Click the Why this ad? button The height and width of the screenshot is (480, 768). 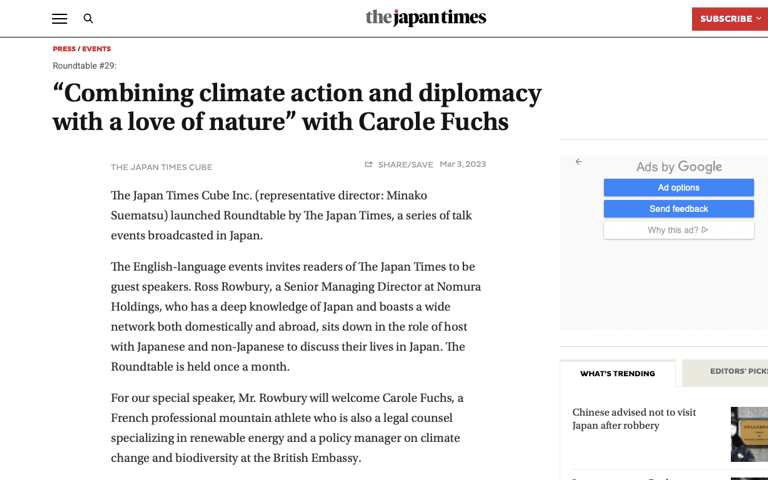click(x=678, y=230)
